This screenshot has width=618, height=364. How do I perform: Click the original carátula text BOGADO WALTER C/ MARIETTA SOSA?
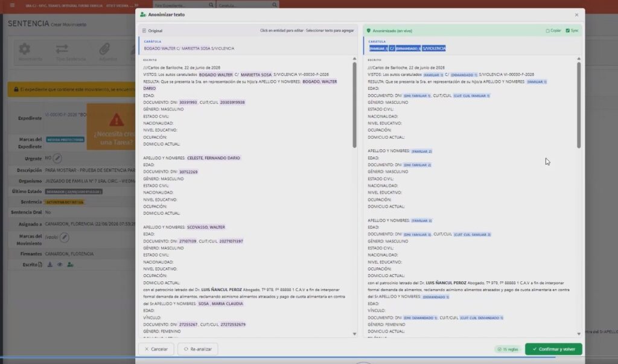pyautogui.click(x=189, y=48)
